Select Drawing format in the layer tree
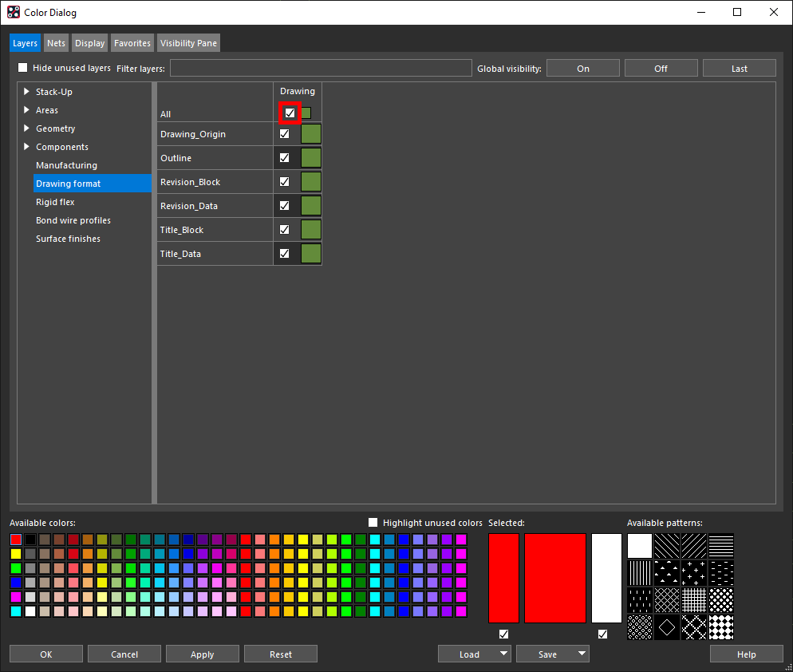The width and height of the screenshot is (793, 672). click(x=93, y=184)
